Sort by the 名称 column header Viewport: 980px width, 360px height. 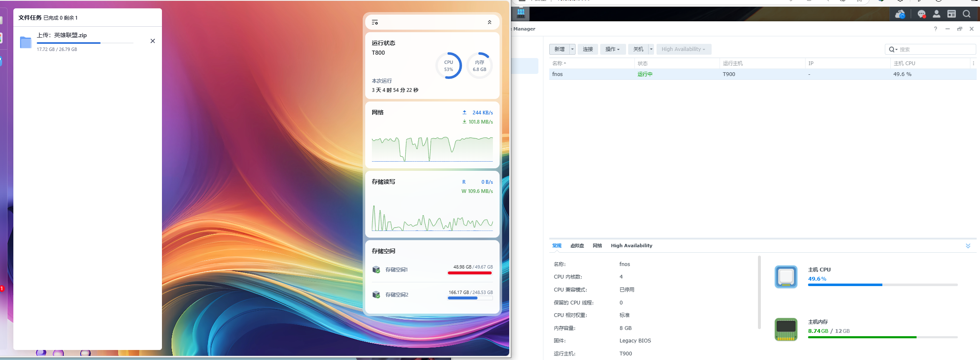[x=591, y=63]
